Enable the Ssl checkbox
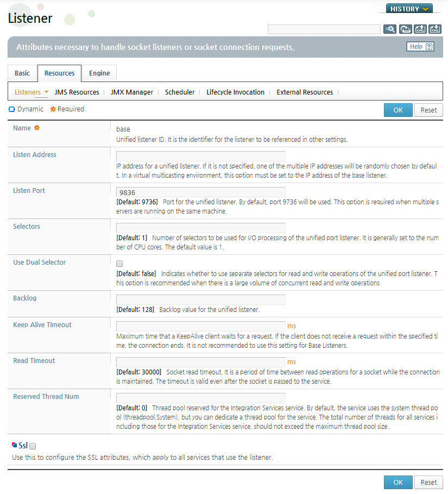The width and height of the screenshot is (448, 494). pyautogui.click(x=33, y=446)
